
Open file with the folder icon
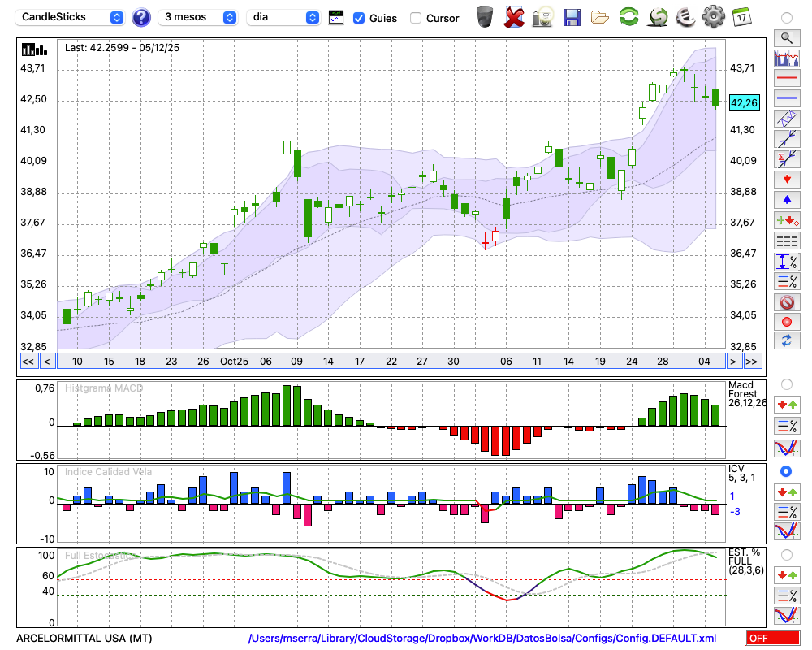tap(600, 18)
